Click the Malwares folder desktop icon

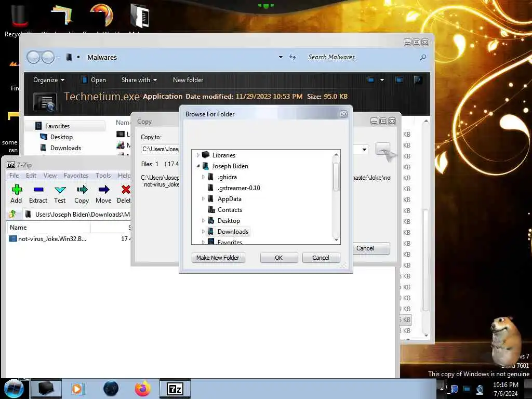[140, 17]
